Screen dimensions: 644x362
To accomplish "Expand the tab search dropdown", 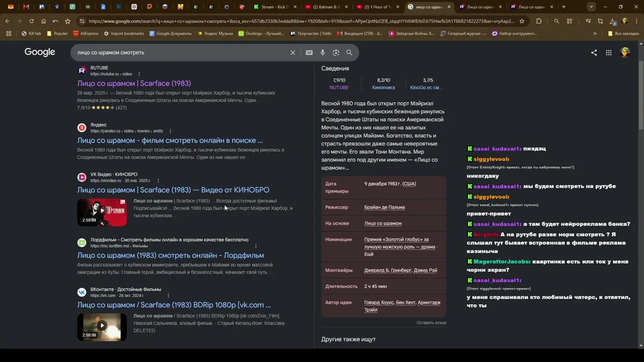I will [591, 7].
